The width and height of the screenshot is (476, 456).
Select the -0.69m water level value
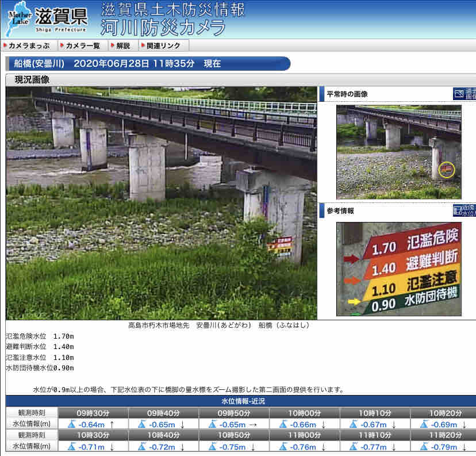(x=444, y=424)
